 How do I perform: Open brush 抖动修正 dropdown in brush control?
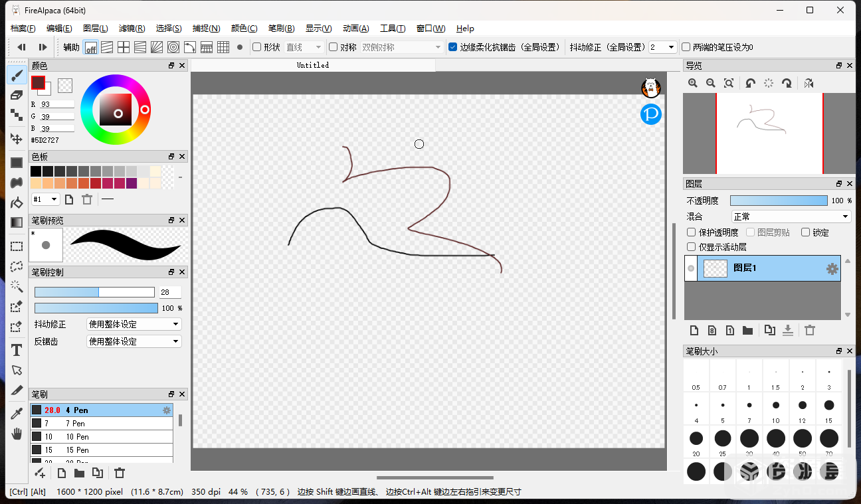[x=134, y=324]
